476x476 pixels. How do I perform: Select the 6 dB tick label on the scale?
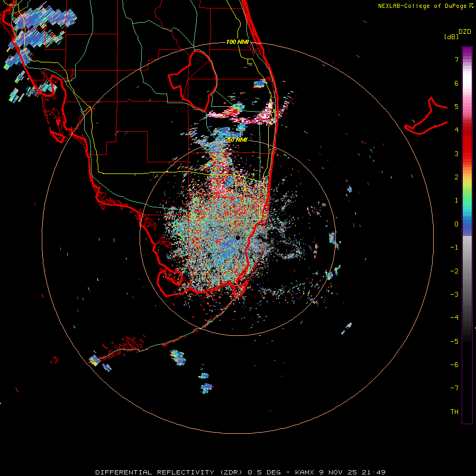[x=456, y=83]
